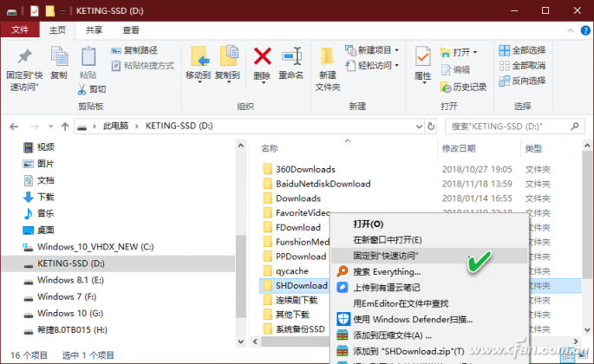
Task: Click the navigation pane vertical scrollbar
Action: click(241, 276)
